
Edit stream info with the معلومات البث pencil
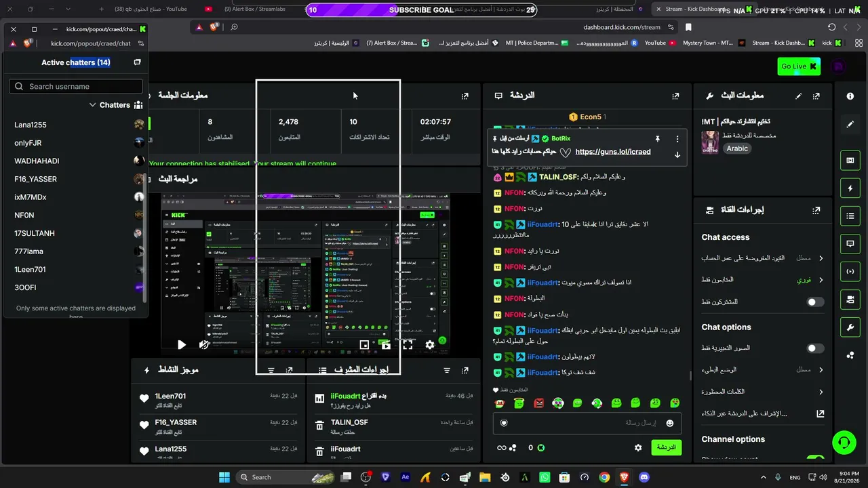point(799,96)
